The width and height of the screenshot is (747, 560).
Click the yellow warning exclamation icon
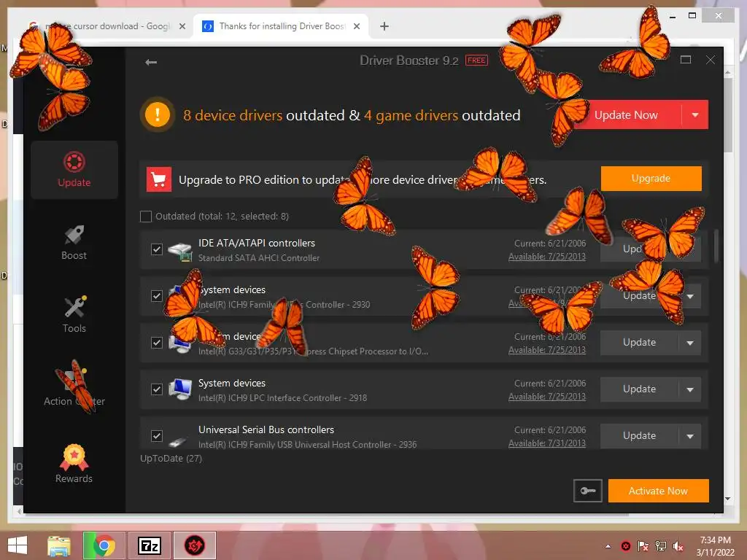pyautogui.click(x=158, y=114)
